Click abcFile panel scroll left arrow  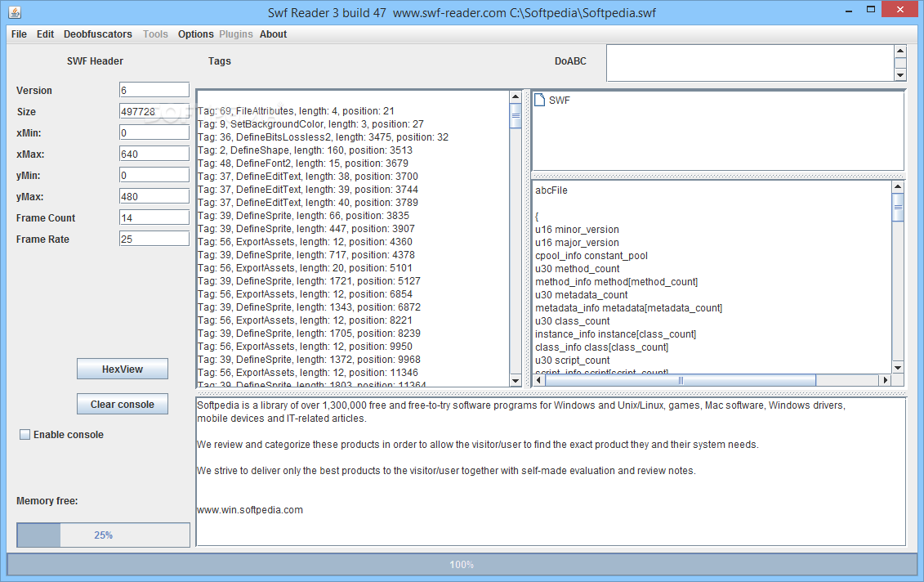coord(538,380)
